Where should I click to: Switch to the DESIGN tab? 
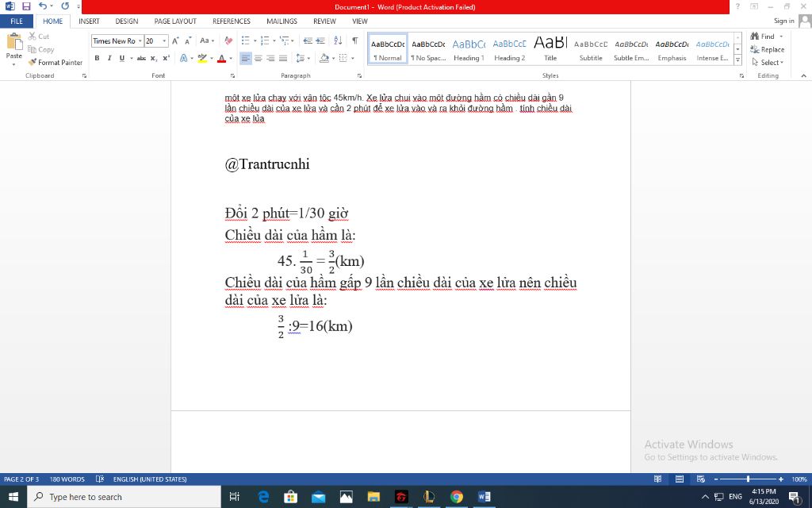[126, 21]
